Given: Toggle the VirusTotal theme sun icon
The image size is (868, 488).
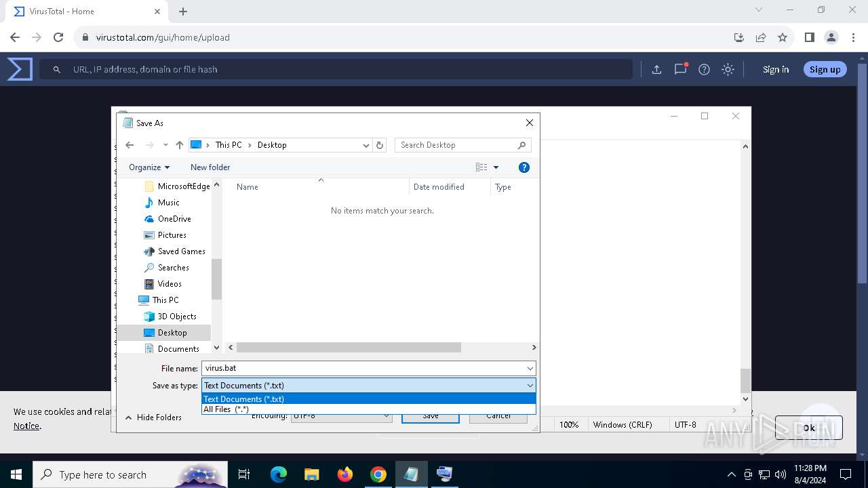Looking at the screenshot, I should point(728,69).
